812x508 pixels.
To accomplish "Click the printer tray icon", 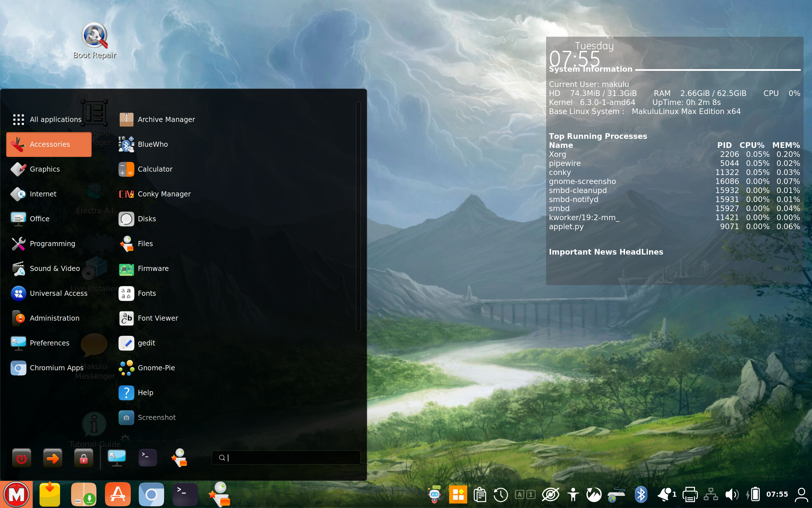I will tap(690, 494).
